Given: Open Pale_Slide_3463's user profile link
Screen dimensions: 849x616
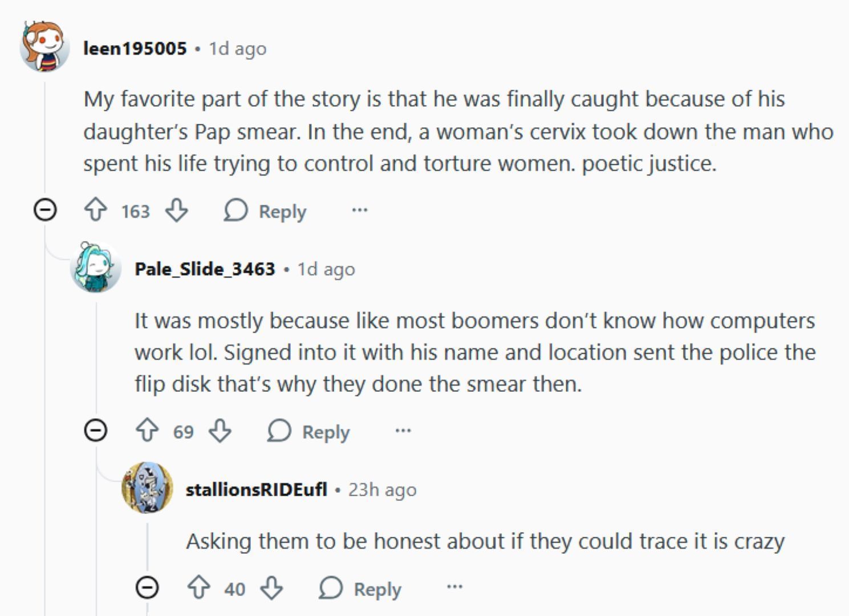Looking at the screenshot, I should click(x=205, y=269).
